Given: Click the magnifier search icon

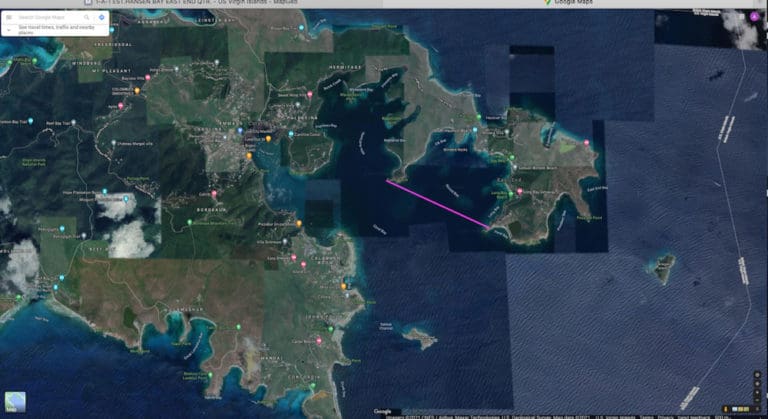Looking at the screenshot, I should tap(87, 18).
